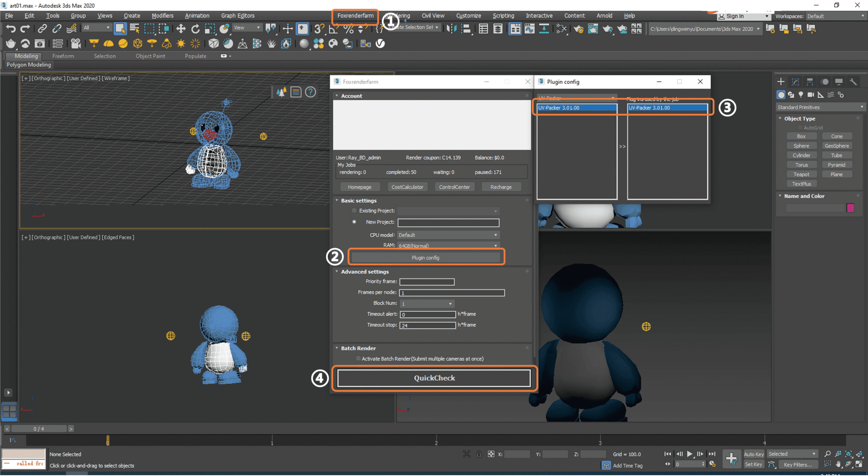The height and width of the screenshot is (476, 868).
Task: Open the RAM dropdown
Action: (448, 245)
